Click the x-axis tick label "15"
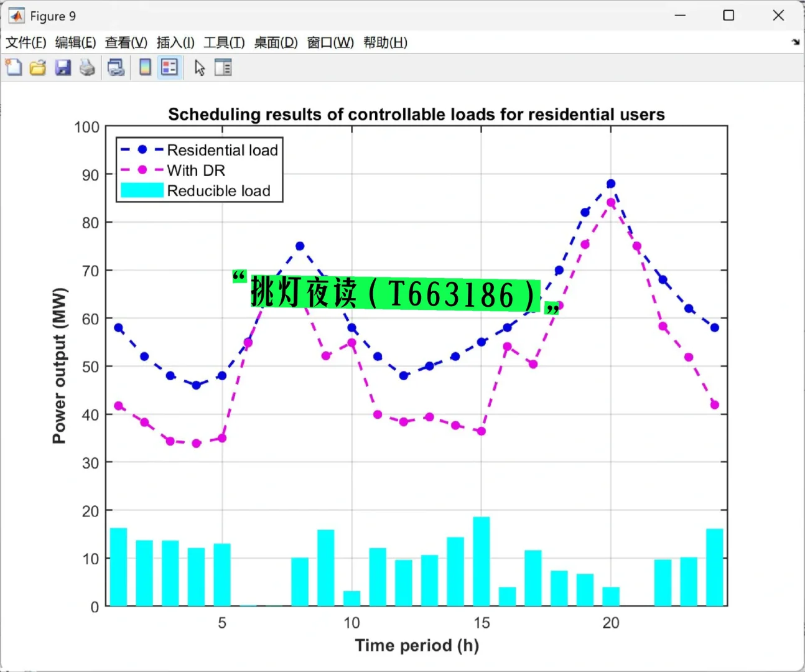The height and width of the screenshot is (672, 805). (482, 623)
